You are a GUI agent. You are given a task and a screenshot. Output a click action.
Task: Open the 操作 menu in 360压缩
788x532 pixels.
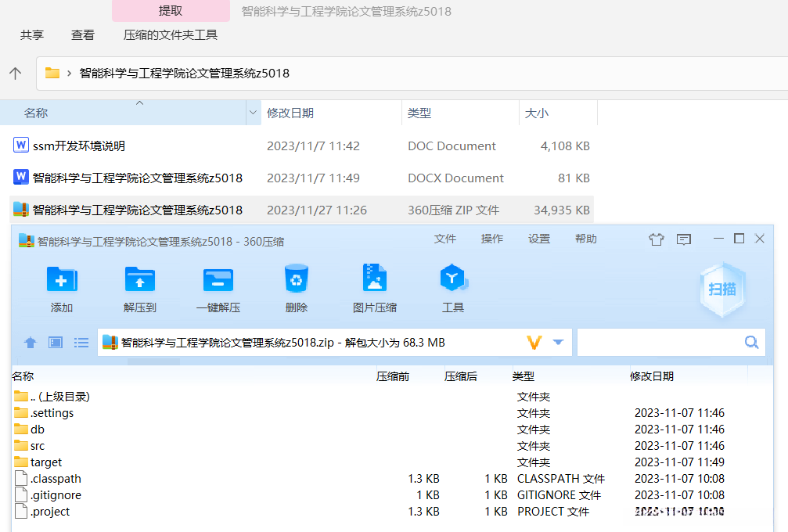click(x=492, y=239)
